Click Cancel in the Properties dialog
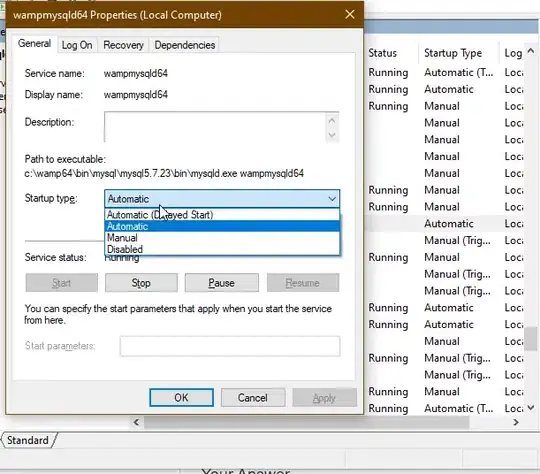 [x=253, y=398]
